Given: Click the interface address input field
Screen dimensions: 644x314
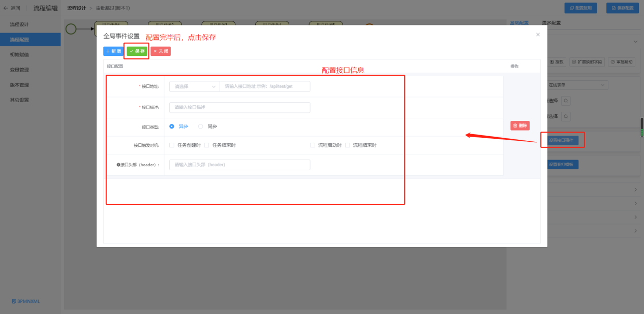Looking at the screenshot, I should tap(264, 86).
